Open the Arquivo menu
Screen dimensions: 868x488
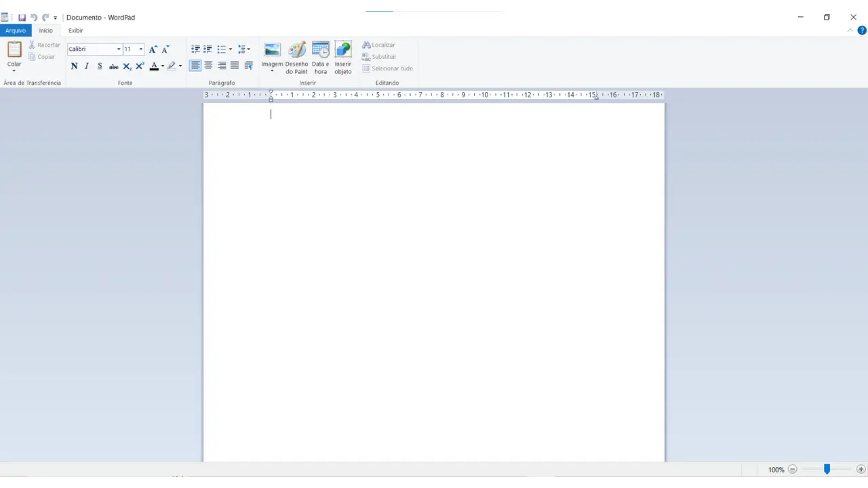(x=16, y=30)
